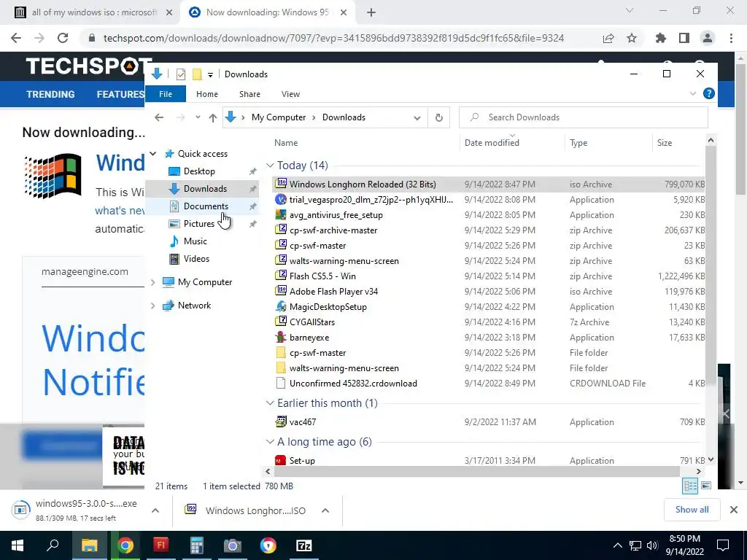Image resolution: width=747 pixels, height=560 pixels.
Task: Expand the Network tree node
Action: pyautogui.click(x=153, y=306)
